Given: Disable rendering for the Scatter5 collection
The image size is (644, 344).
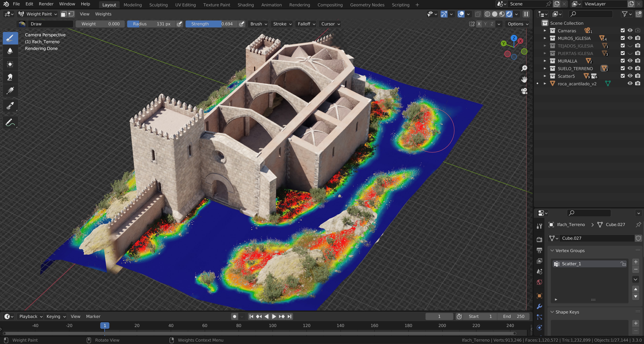Looking at the screenshot, I should point(638,76).
